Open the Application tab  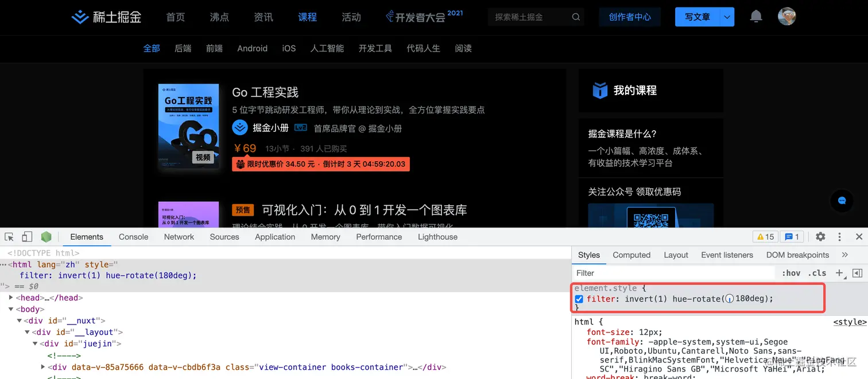pos(275,237)
